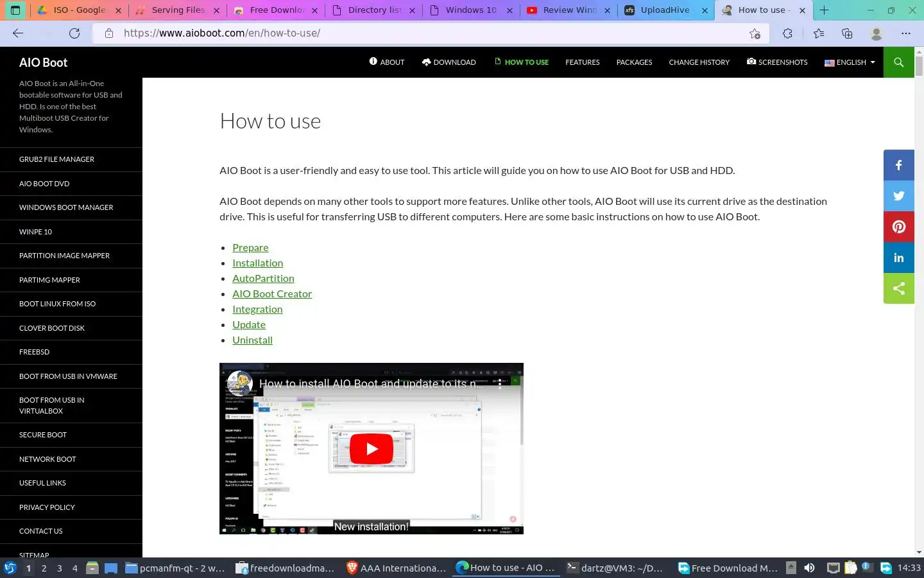This screenshot has width=924, height=578.
Task: Close the Windows 10 tab
Action: [509, 10]
